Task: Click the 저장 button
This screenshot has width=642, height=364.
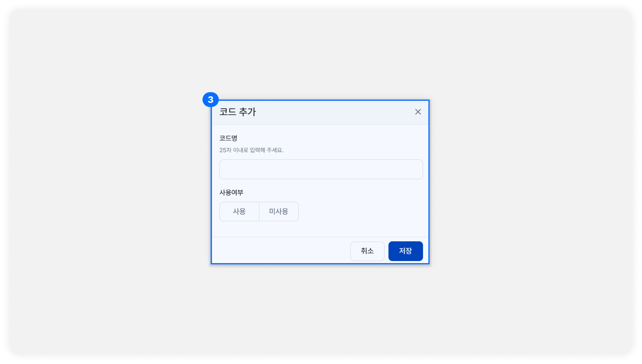Action: (x=405, y=251)
